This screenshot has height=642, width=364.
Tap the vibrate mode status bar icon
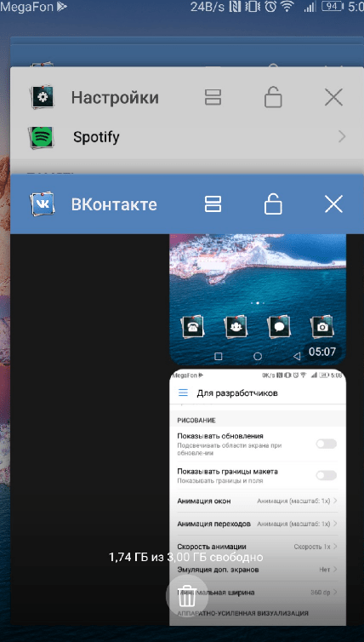pos(253,7)
